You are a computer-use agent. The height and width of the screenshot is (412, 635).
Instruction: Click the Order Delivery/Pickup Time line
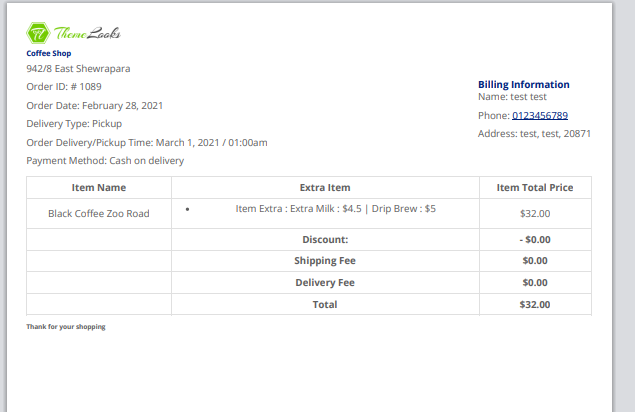coord(147,142)
